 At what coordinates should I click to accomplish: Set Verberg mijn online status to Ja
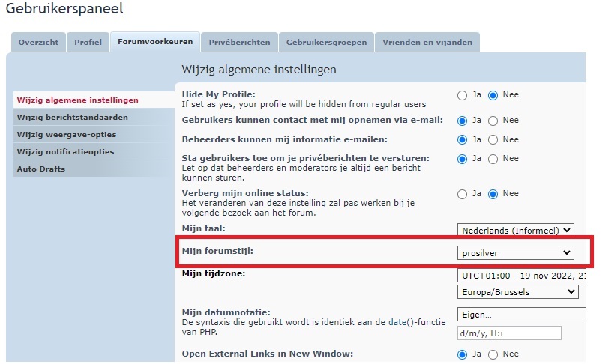click(x=463, y=195)
